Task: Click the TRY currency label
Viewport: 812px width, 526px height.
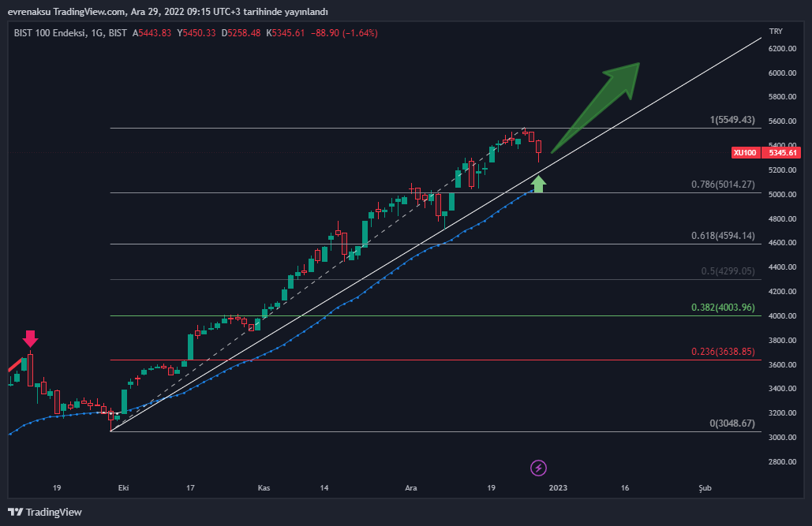Action: tap(776, 32)
